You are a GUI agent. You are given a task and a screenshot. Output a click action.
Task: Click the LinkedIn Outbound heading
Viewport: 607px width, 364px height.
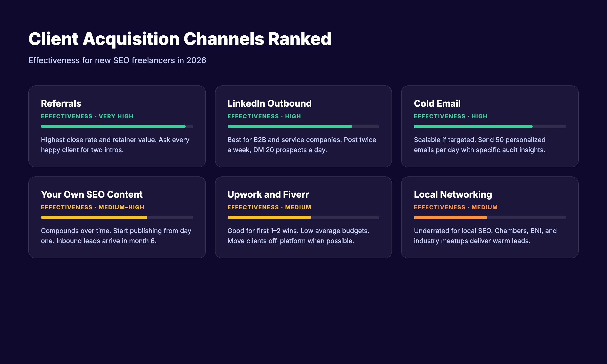pyautogui.click(x=269, y=103)
